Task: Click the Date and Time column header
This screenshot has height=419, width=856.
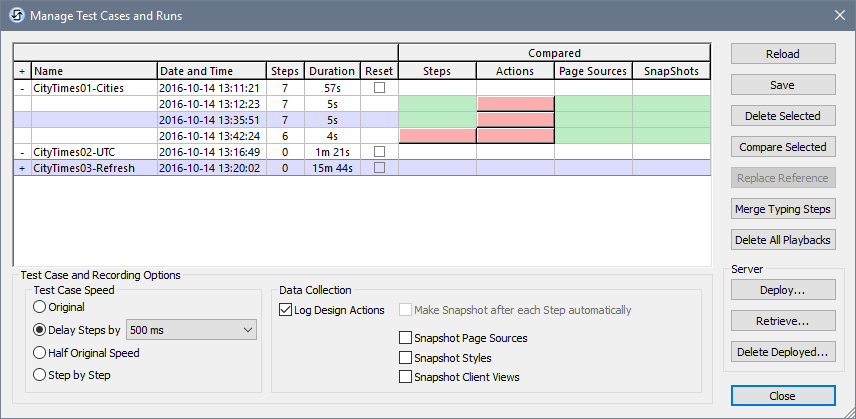Action: coord(211,72)
